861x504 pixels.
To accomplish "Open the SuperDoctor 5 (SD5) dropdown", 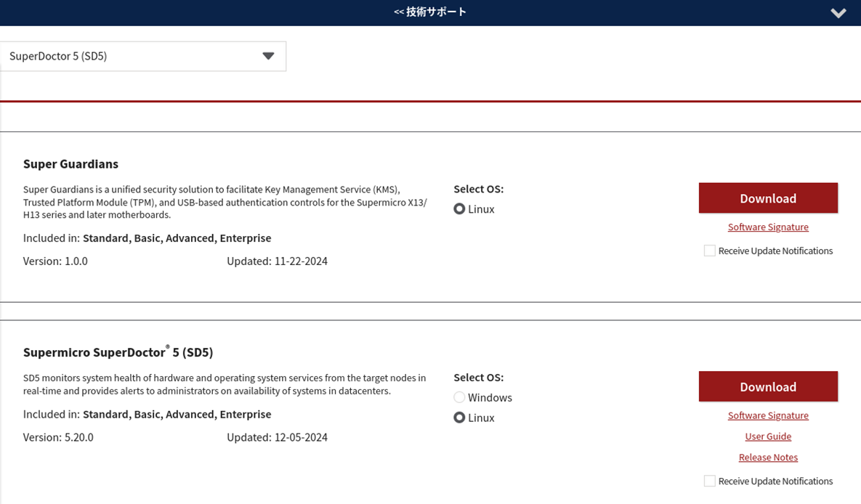I will click(x=142, y=56).
